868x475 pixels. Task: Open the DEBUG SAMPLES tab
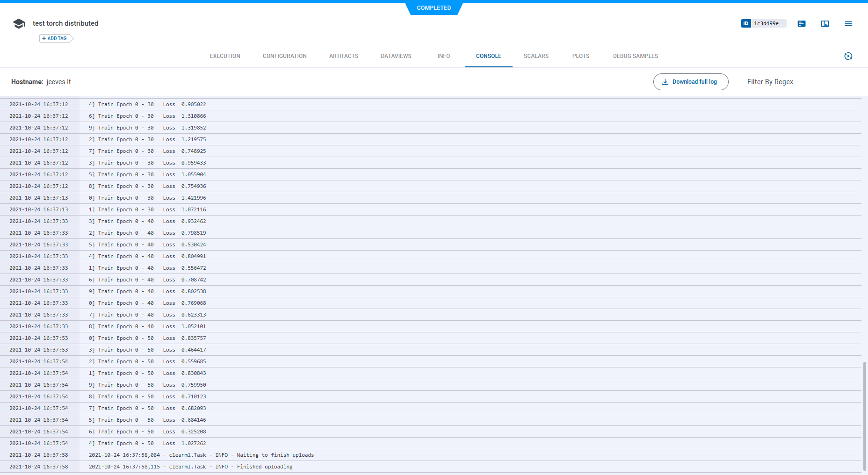coord(635,56)
